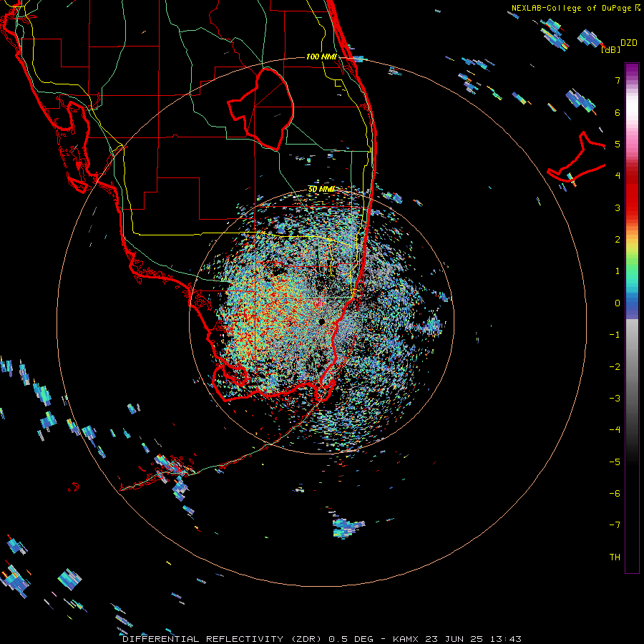Click the TH threshold label on the scale
Image resolution: width=644 pixels, height=644 pixels.
coord(615,557)
